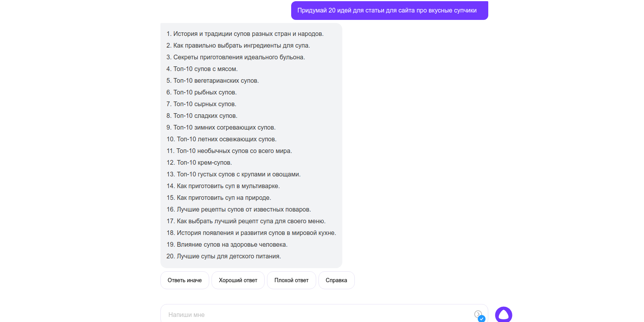
Task: Click the "Ответь иначе" button
Action: tap(185, 280)
